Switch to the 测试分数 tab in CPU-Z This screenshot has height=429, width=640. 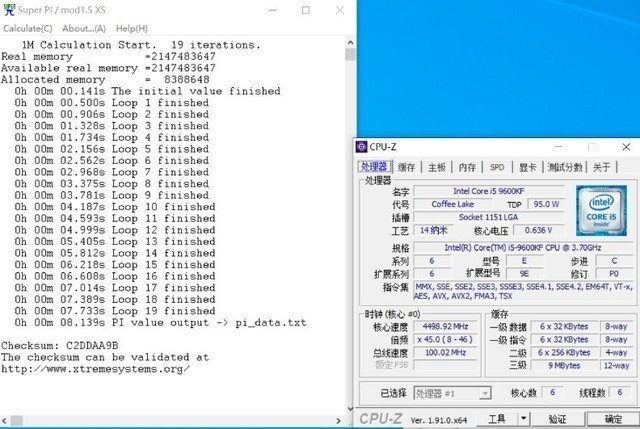(x=565, y=167)
